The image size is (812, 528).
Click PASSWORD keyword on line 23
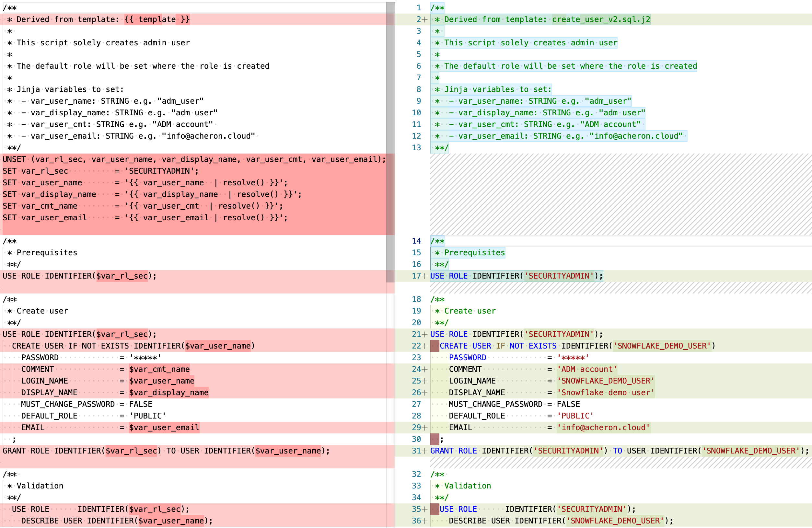click(468, 358)
